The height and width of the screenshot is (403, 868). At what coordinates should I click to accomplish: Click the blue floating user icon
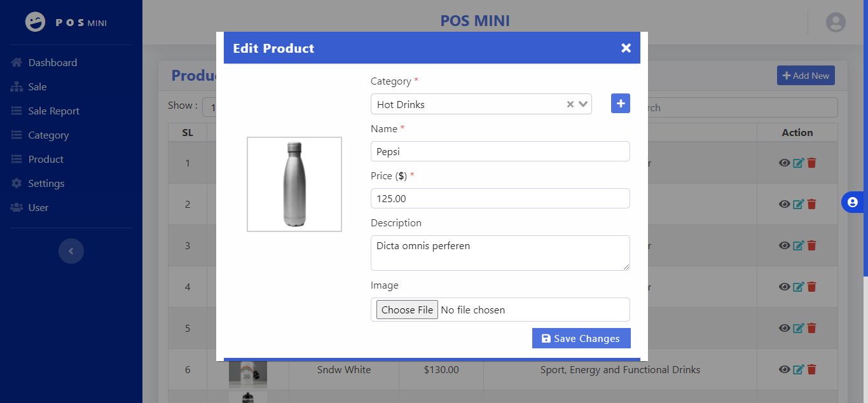[853, 202]
